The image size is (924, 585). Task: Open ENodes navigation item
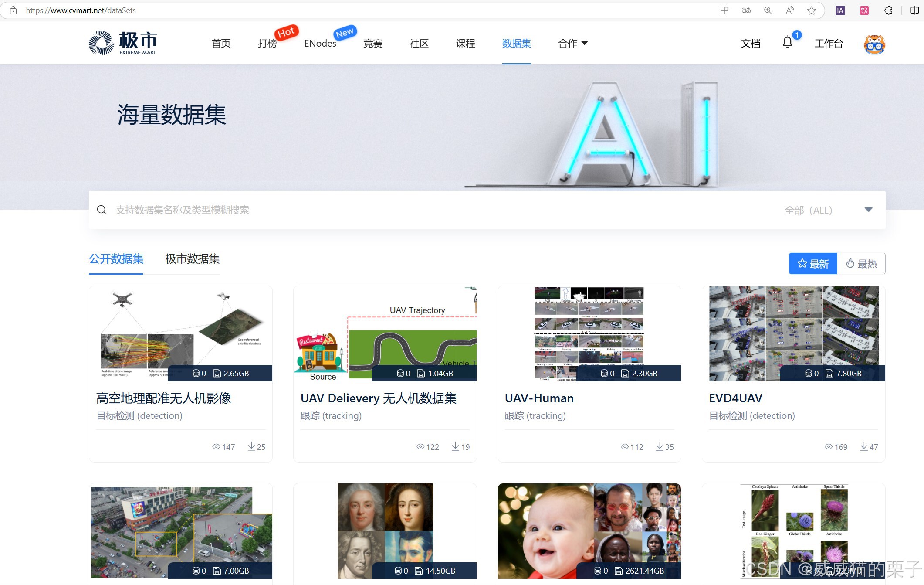(x=320, y=43)
